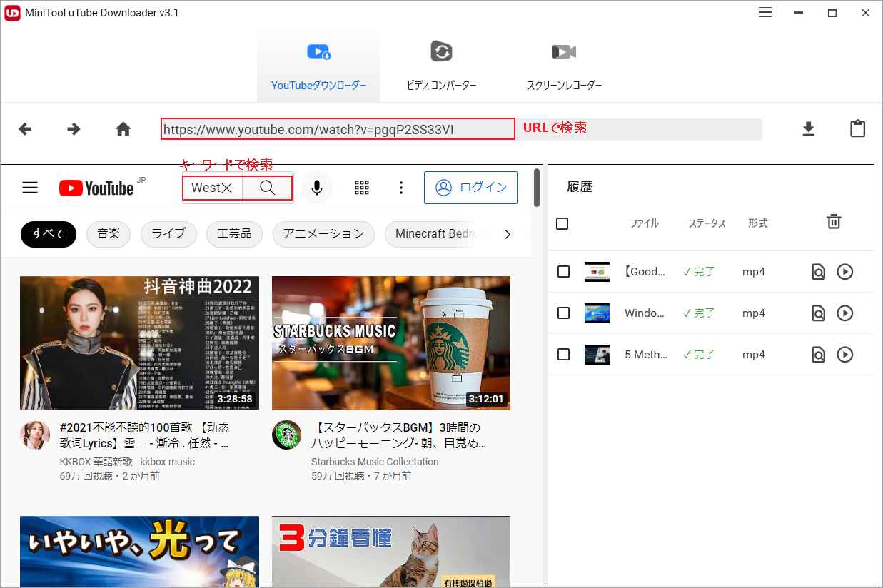Switch to the ビデオコンバーター tab
Screen dimensions: 883x588
[441, 66]
